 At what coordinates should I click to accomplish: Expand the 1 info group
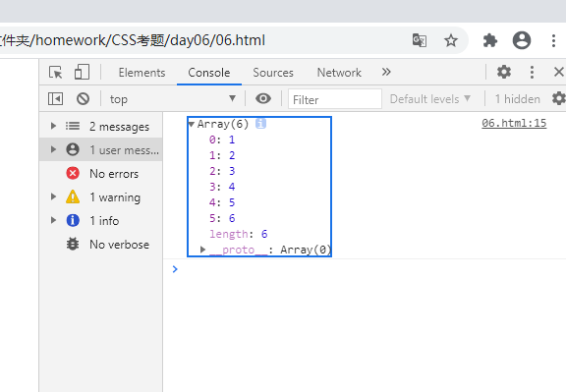(53, 220)
